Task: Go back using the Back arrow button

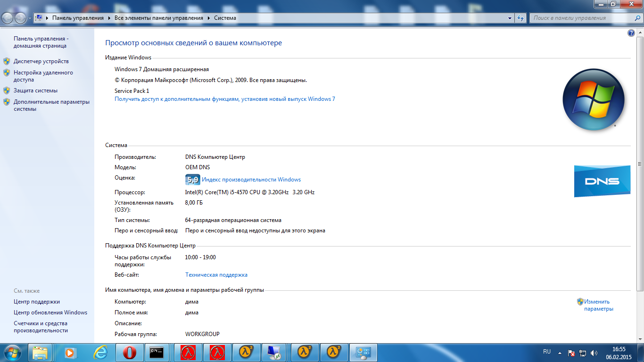Action: [8, 18]
